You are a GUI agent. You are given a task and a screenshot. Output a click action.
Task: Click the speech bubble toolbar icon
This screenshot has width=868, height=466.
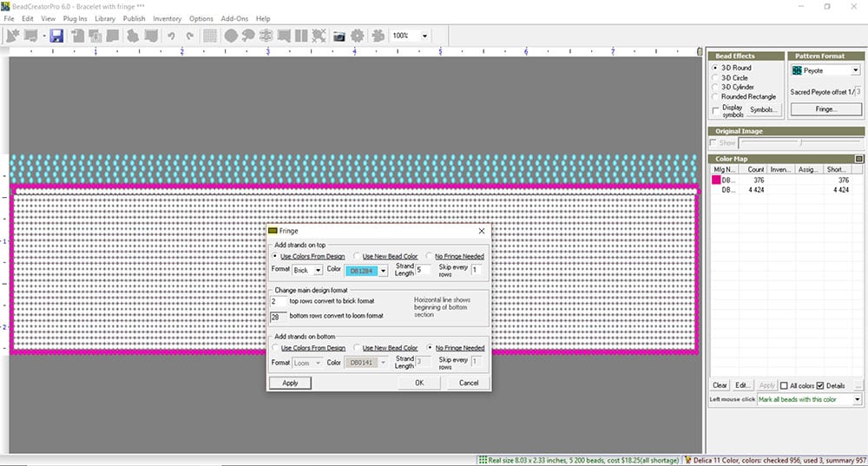(x=248, y=36)
